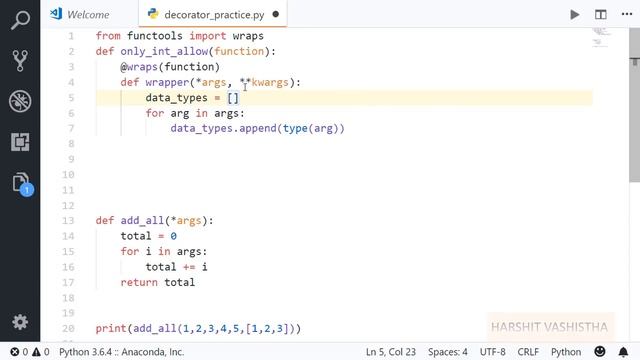Split the editor layout
The width and height of the screenshot is (640, 360).
600,15
